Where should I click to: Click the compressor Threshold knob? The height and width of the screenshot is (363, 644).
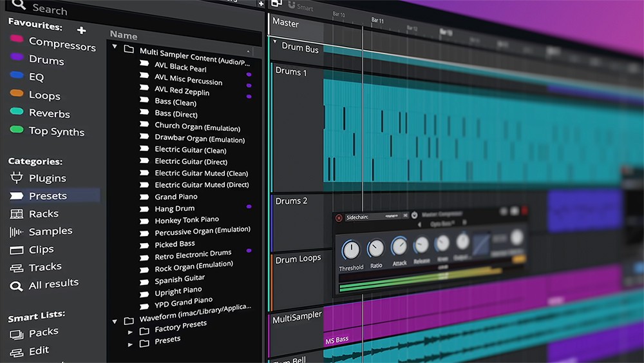350,250
